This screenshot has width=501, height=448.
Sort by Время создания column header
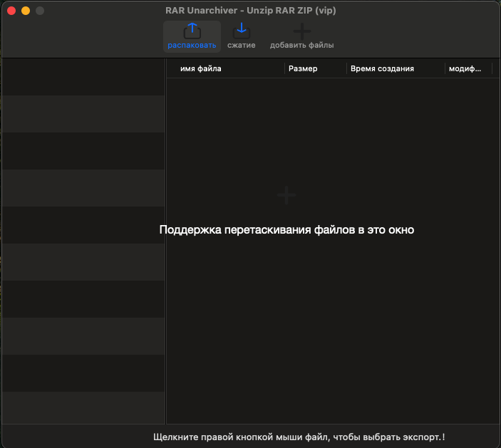point(382,69)
